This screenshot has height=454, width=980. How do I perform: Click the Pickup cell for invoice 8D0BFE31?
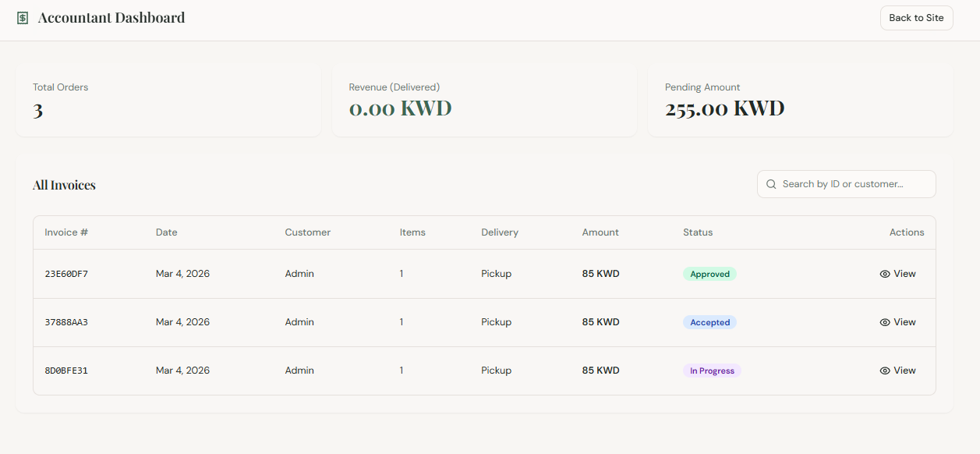[x=497, y=371]
